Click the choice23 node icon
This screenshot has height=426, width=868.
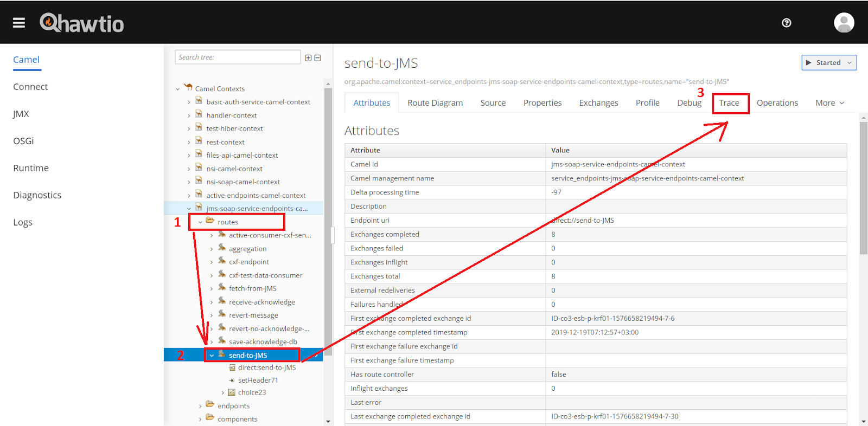coord(232,392)
